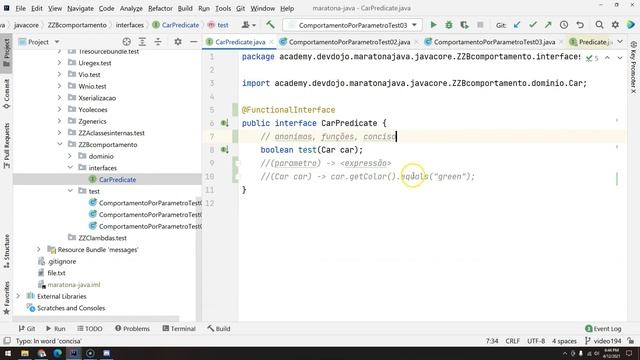Click Git branch video194 in status bar
The image size is (640, 360).
[x=603, y=341]
